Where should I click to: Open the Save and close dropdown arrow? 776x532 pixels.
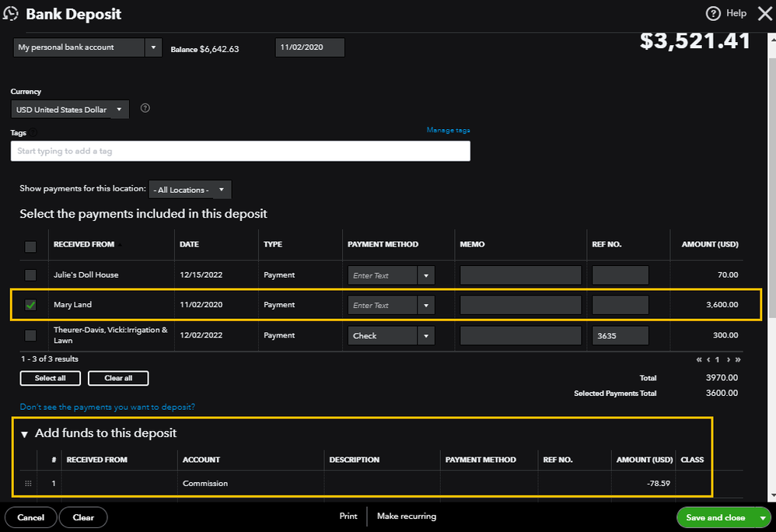click(x=763, y=518)
